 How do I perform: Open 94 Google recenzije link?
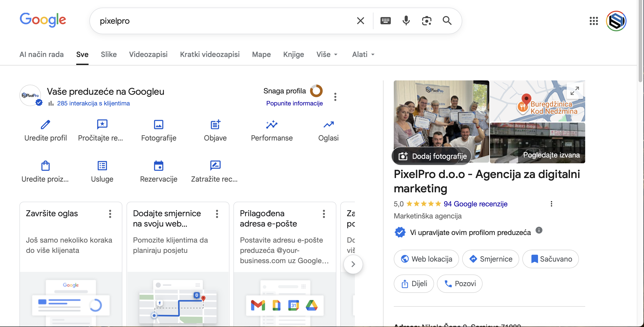tap(475, 204)
